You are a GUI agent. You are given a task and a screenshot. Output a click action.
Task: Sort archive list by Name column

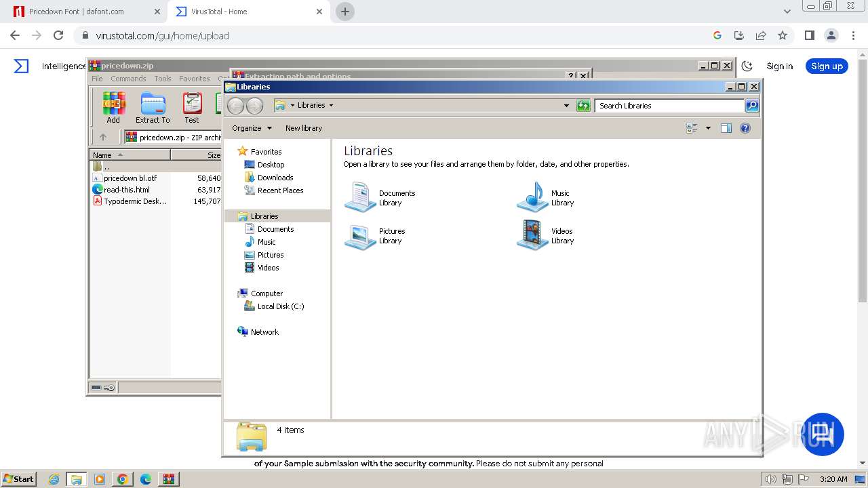130,155
